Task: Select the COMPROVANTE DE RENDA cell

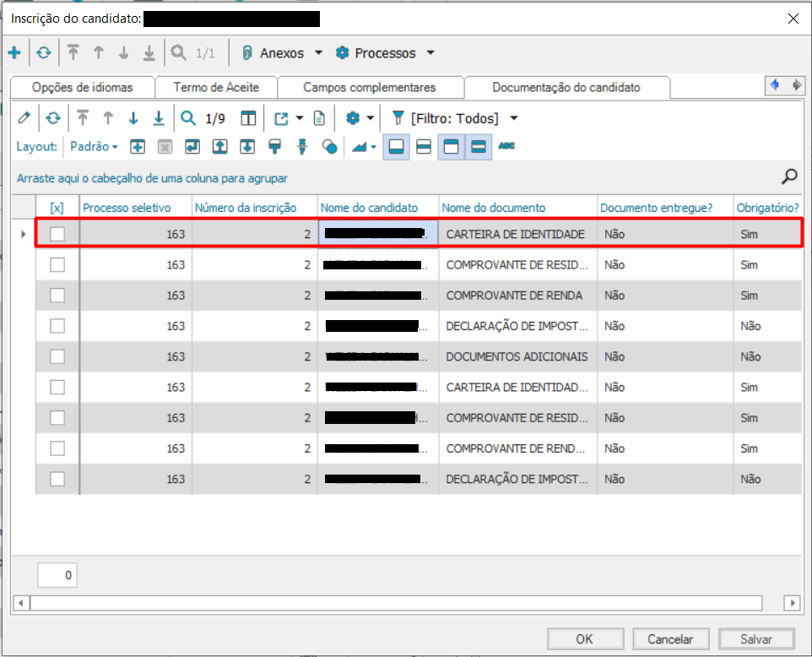Action: (518, 296)
